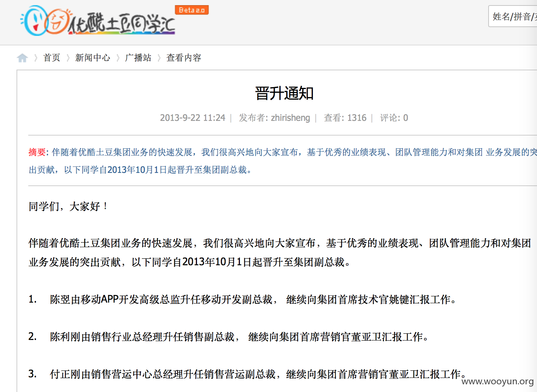Focus the 姓名/拼音 search field
537x392 pixels.
pyautogui.click(x=513, y=16)
